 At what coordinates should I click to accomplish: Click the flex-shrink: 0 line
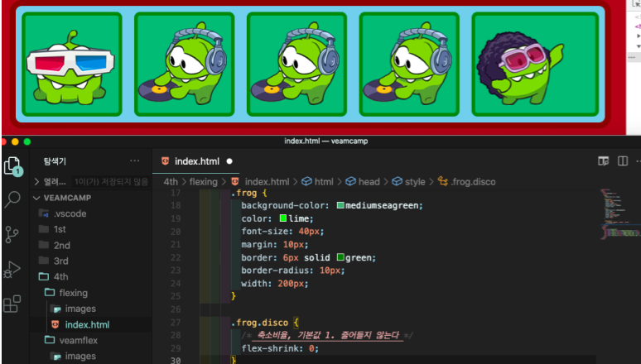click(x=280, y=348)
